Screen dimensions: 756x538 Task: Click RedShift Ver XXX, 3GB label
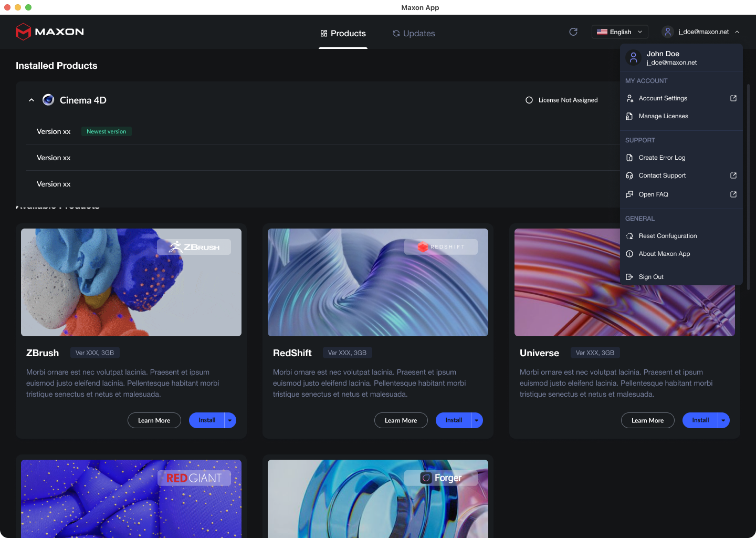click(x=347, y=353)
